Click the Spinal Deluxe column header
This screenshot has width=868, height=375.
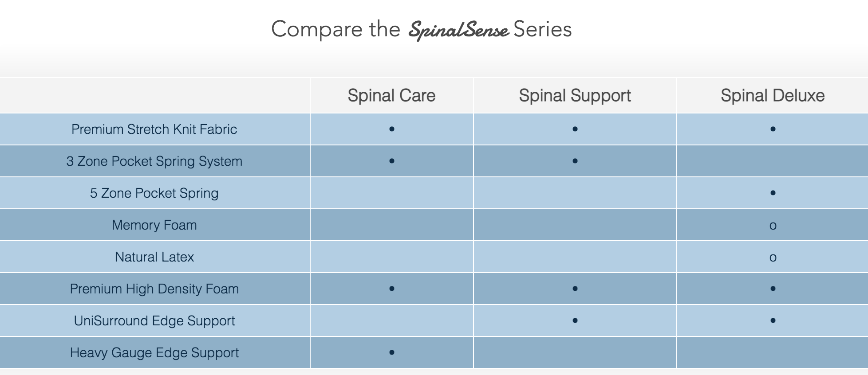(x=773, y=95)
